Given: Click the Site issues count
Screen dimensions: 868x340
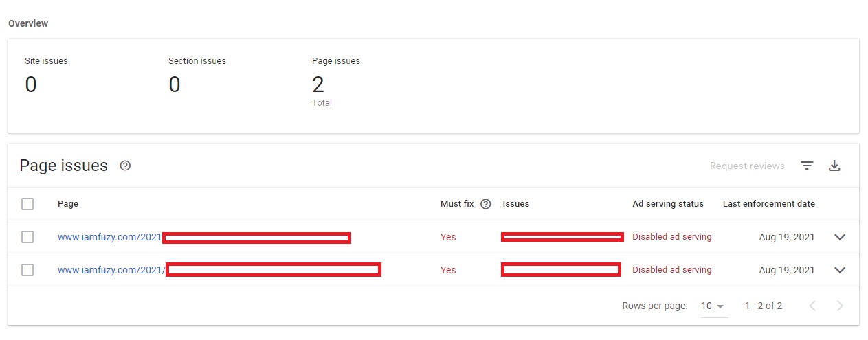Looking at the screenshot, I should [31, 84].
